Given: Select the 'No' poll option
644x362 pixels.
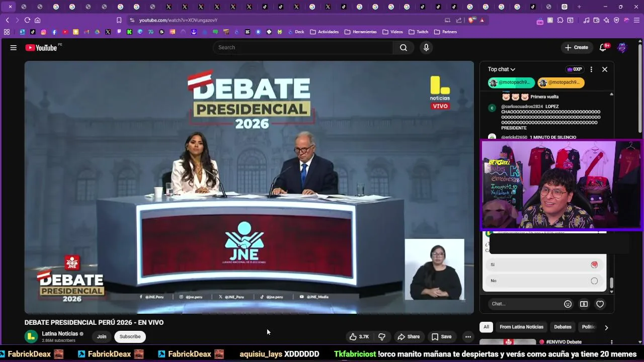Looking at the screenshot, I should click(x=544, y=281).
